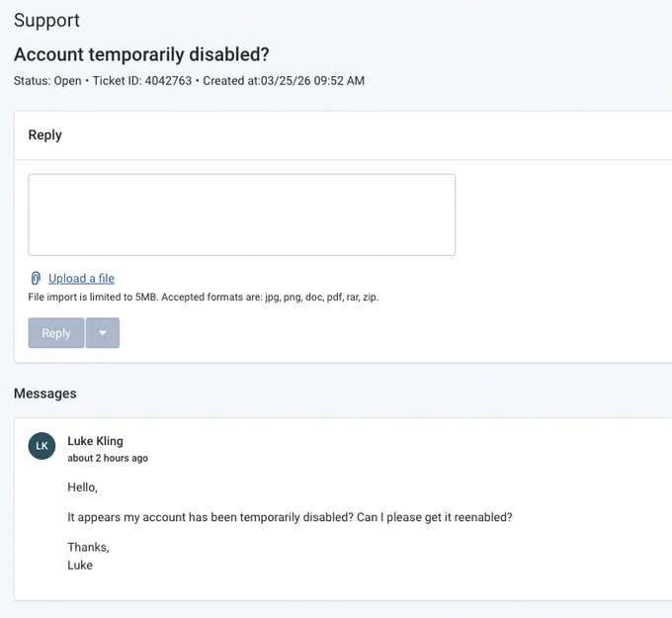Expand the Reply options dropdown arrow
The image size is (672, 618).
click(103, 333)
